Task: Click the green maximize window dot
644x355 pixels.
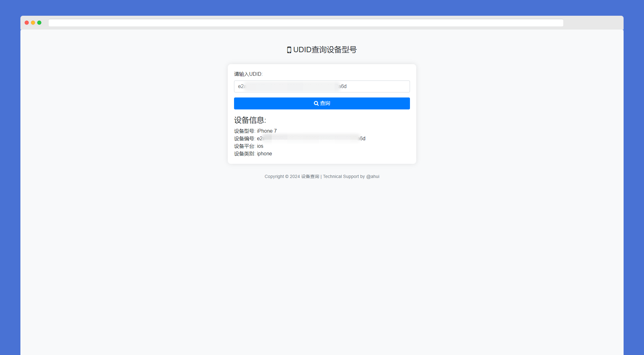Action: [39, 23]
